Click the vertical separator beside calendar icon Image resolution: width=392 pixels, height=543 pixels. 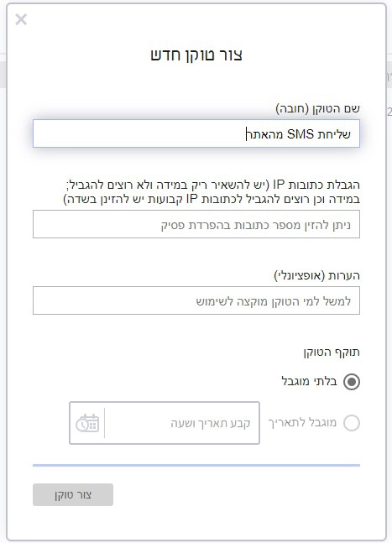click(x=105, y=423)
